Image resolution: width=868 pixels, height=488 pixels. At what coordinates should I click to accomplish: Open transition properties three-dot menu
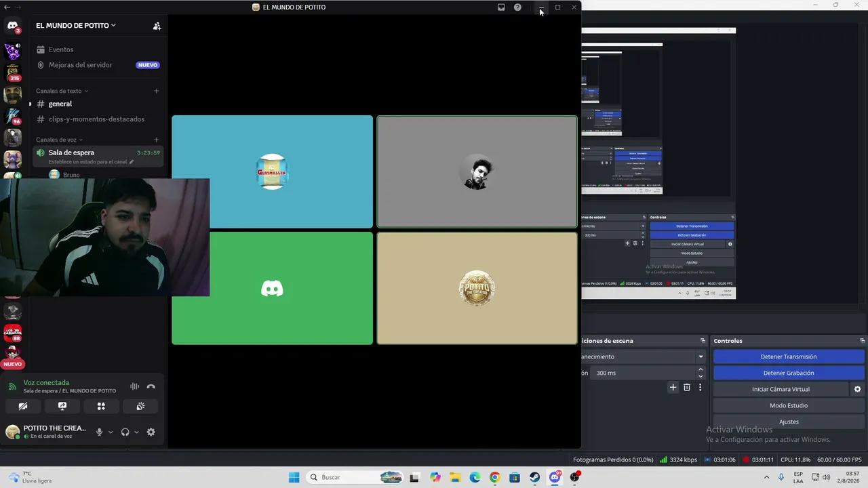(x=701, y=388)
